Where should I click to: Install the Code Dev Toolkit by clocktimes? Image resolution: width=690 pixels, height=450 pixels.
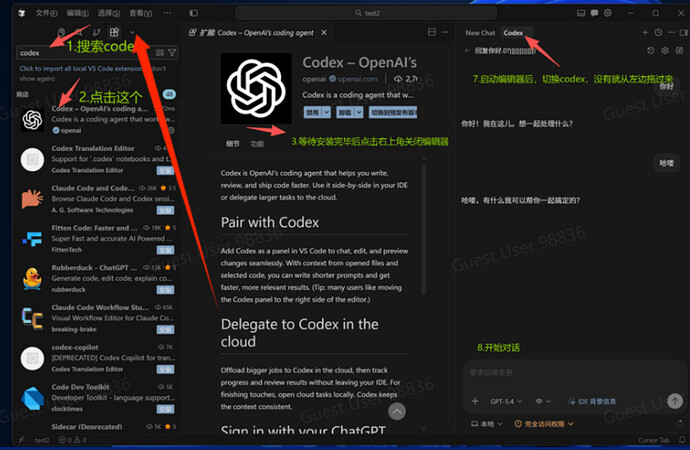(165, 409)
